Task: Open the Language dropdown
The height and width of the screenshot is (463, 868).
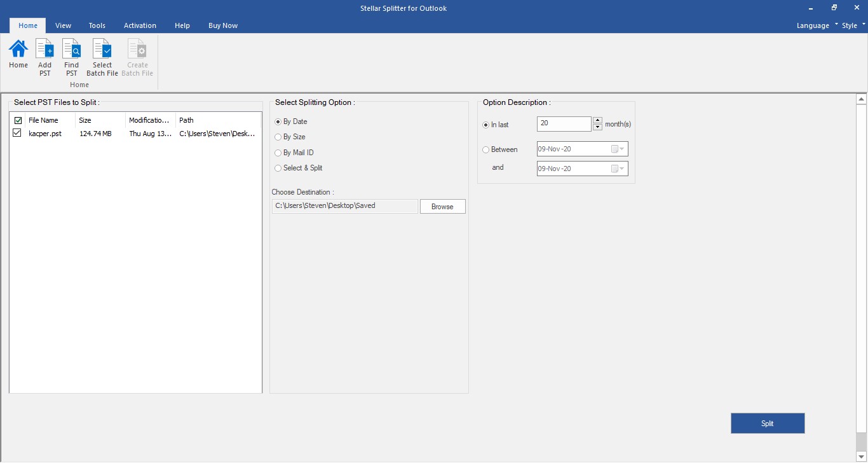Action: tap(813, 25)
